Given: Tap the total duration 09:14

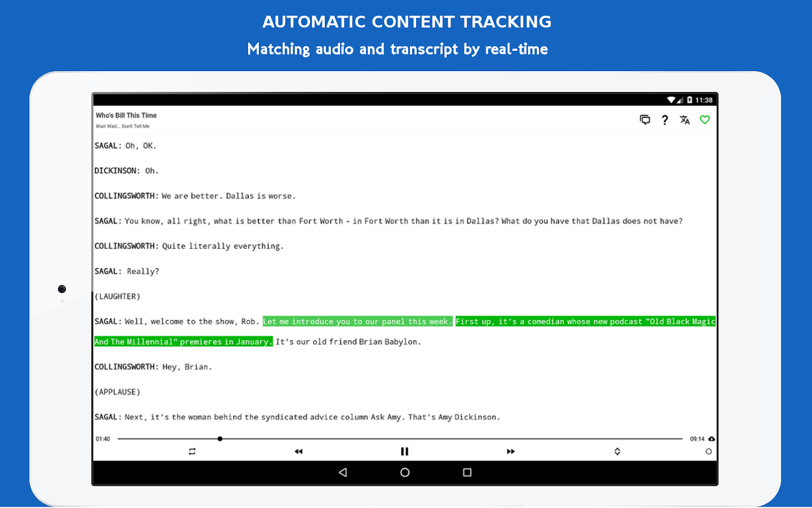Looking at the screenshot, I should tap(698, 439).
